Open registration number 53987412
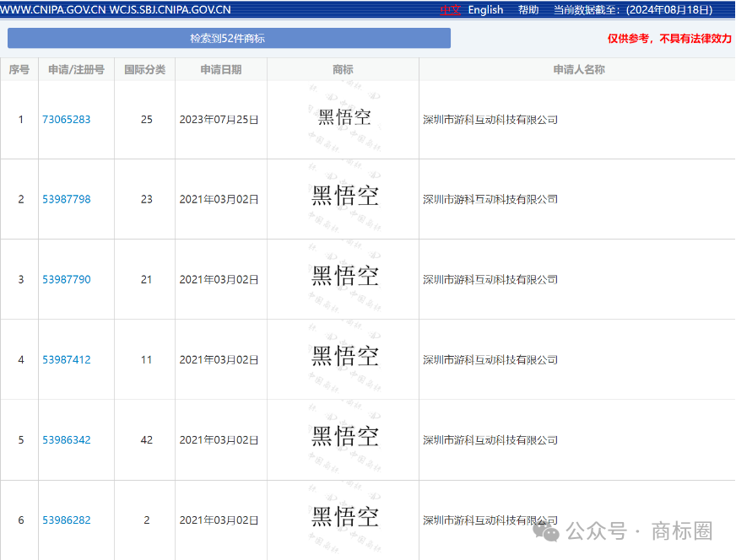This screenshot has height=560, width=736. point(66,360)
